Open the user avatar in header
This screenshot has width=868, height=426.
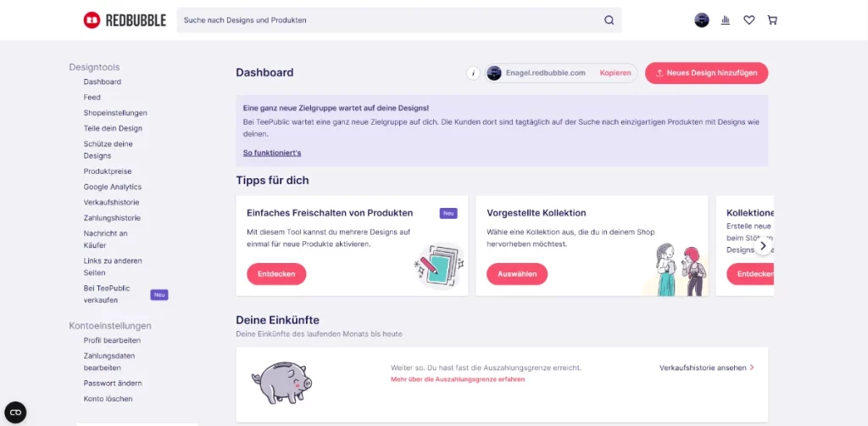pyautogui.click(x=701, y=20)
